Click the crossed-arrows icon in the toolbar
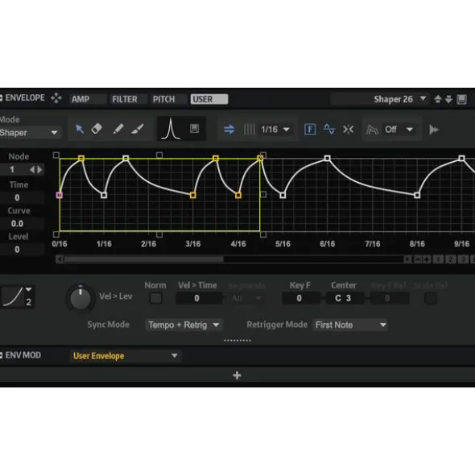Image resolution: width=475 pixels, height=476 pixels. (348, 130)
